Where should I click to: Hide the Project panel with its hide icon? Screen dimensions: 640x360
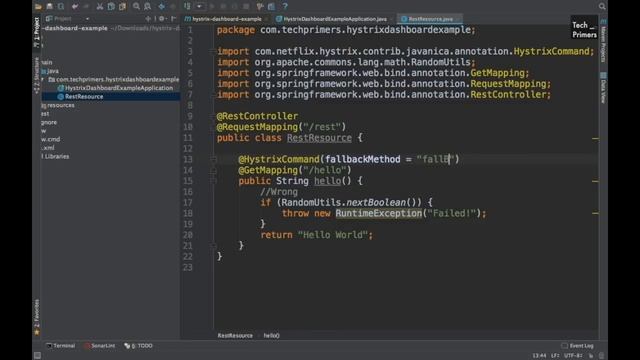[173, 19]
